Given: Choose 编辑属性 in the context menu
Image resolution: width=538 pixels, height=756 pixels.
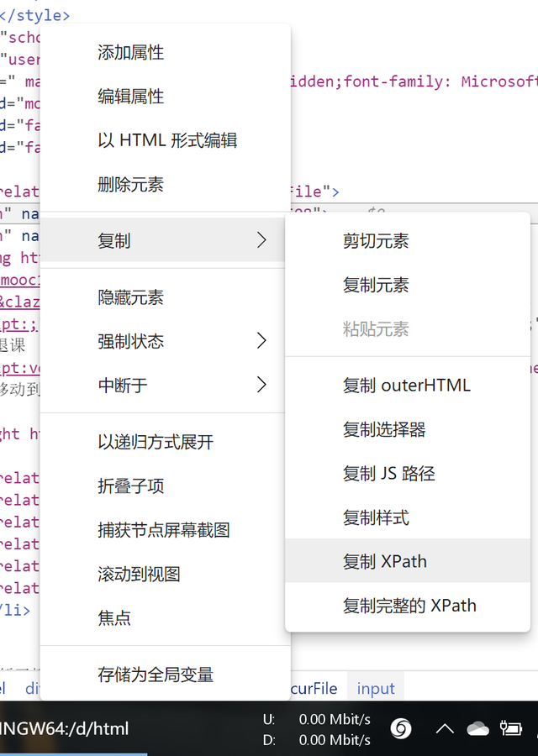Looking at the screenshot, I should point(130,97).
